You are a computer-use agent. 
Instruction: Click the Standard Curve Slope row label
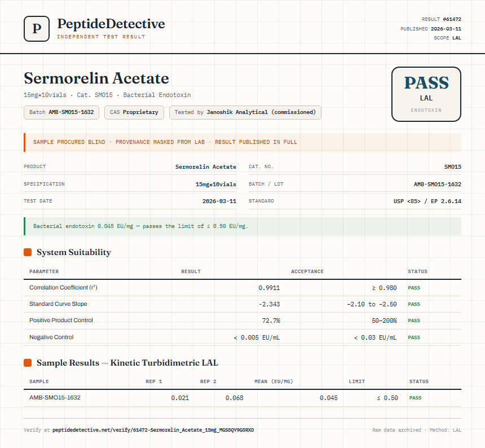58,304
